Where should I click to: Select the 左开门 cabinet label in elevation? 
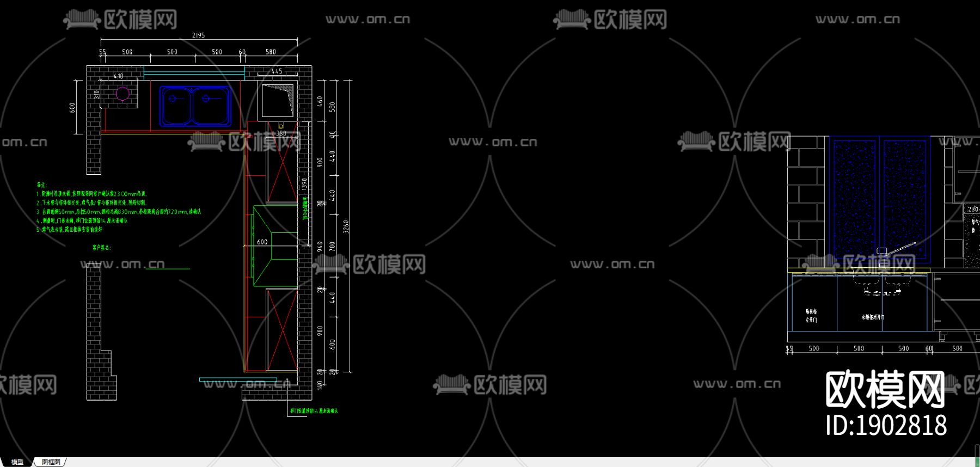811,320
